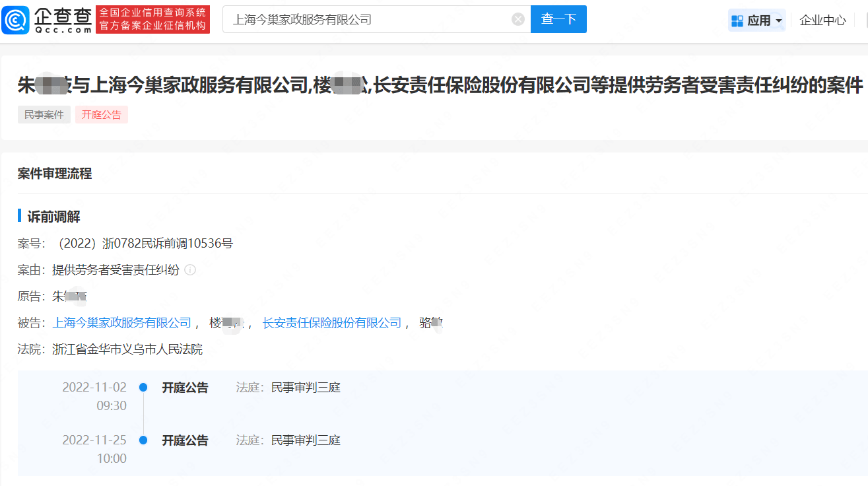This screenshot has width=868, height=486.
Task: Open 长安责任保险股份有限公司 defendant link
Action: point(332,323)
